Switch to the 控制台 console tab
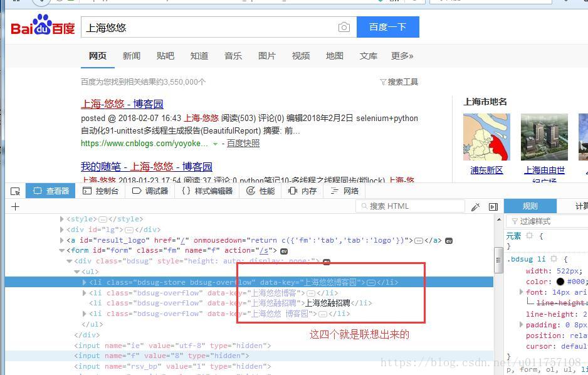The width and height of the screenshot is (588, 375). click(100, 191)
